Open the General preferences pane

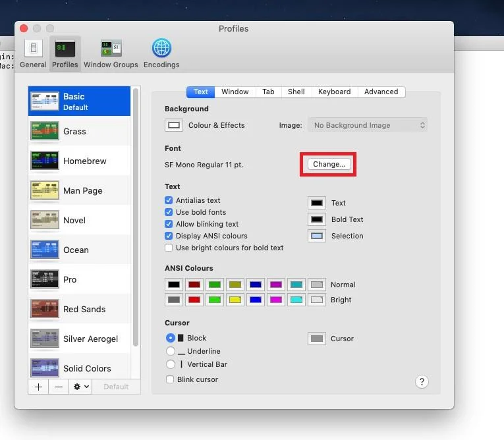(x=33, y=53)
